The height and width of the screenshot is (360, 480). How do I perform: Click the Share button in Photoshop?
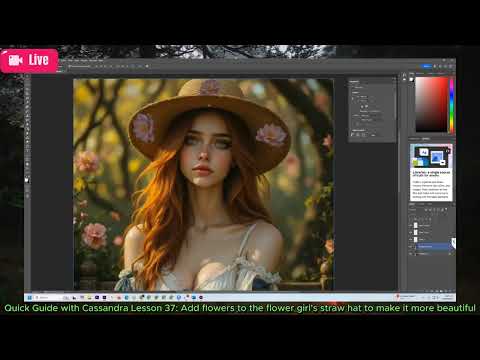426,66
